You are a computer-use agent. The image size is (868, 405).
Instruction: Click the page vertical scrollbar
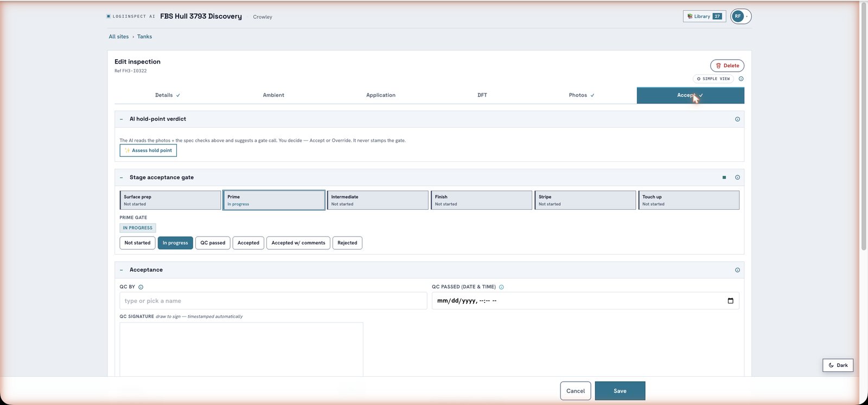tap(864, 126)
